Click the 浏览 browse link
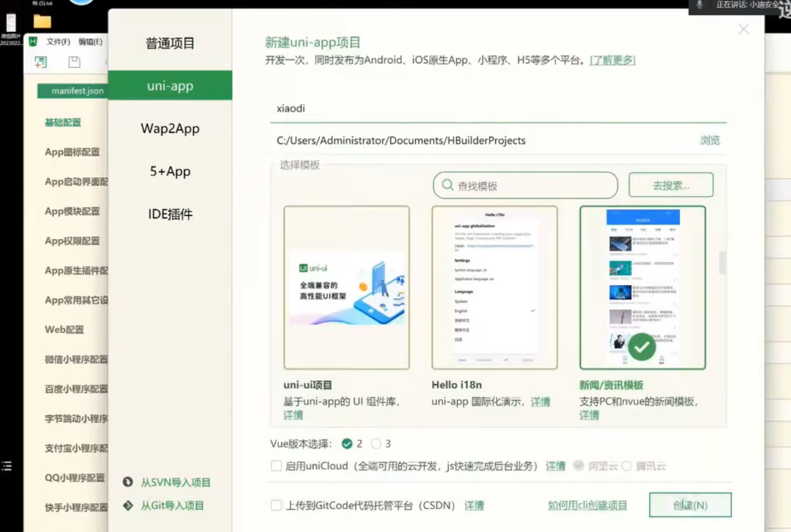 (710, 141)
